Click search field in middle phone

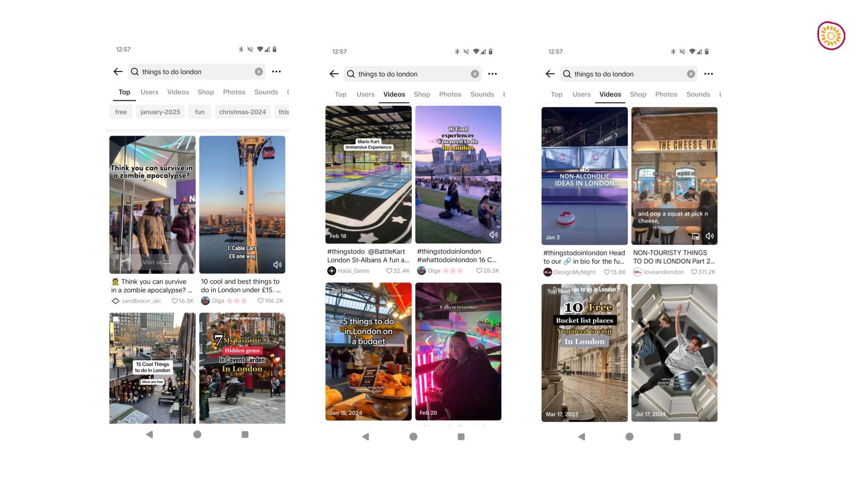pyautogui.click(x=413, y=74)
